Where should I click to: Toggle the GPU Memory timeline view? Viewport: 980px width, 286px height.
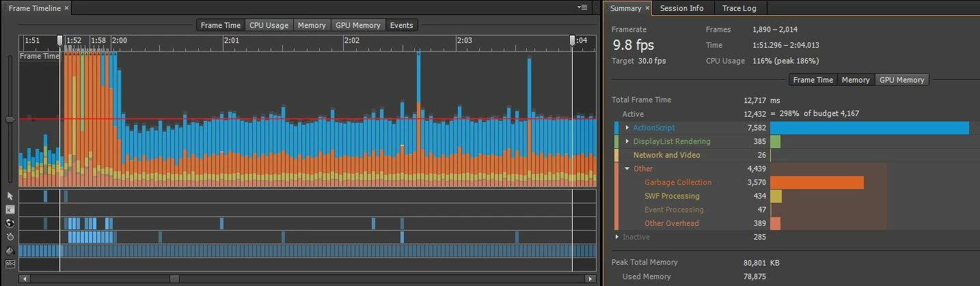pyautogui.click(x=357, y=25)
